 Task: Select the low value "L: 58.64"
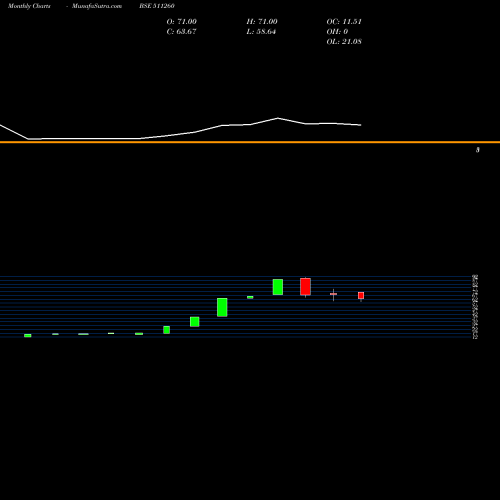pyautogui.click(x=261, y=32)
